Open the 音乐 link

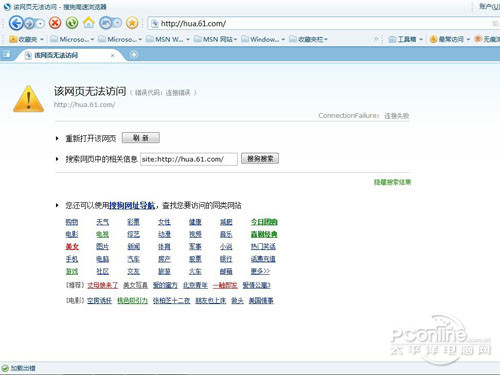pos(226,234)
